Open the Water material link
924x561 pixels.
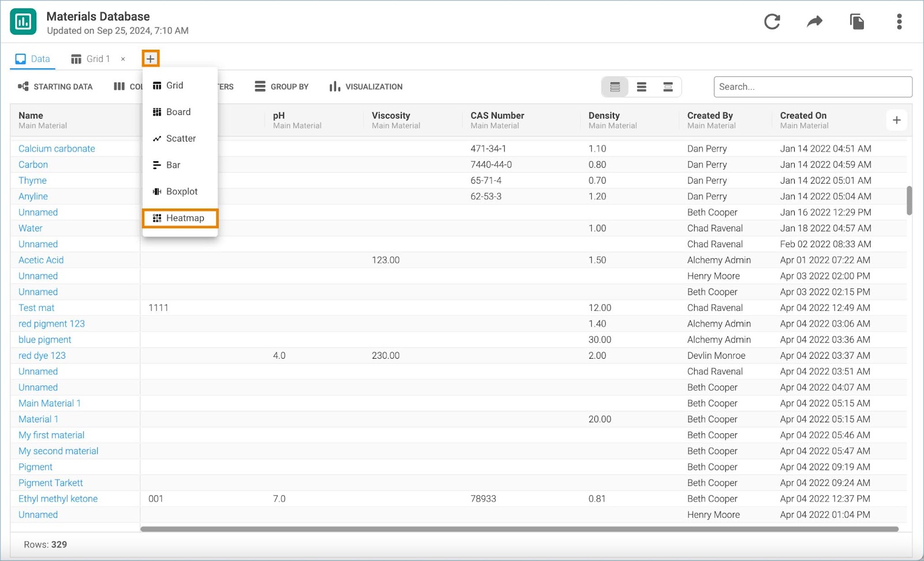point(31,228)
